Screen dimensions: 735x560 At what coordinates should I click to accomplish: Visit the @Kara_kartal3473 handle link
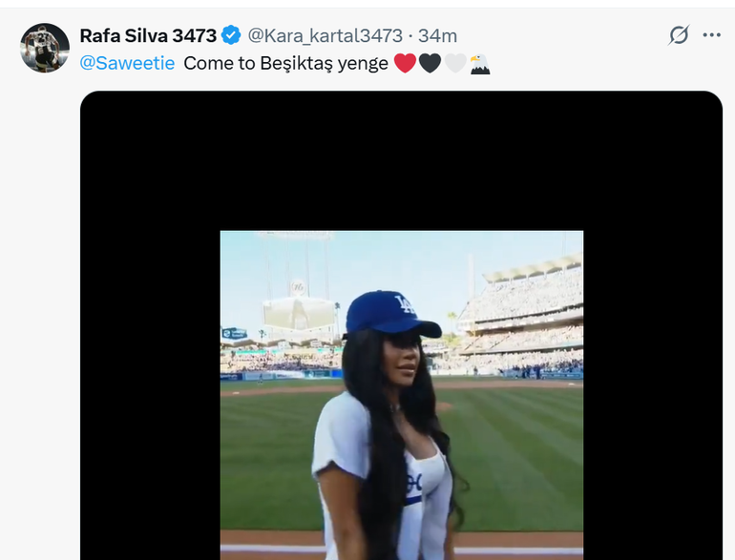[x=325, y=35]
